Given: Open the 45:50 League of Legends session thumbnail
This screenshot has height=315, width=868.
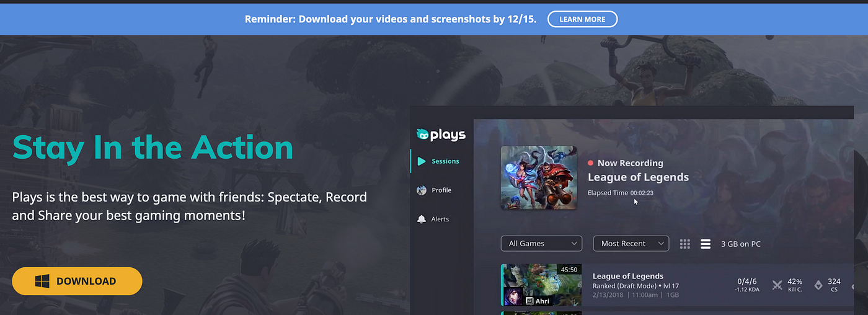Looking at the screenshot, I should [x=541, y=285].
